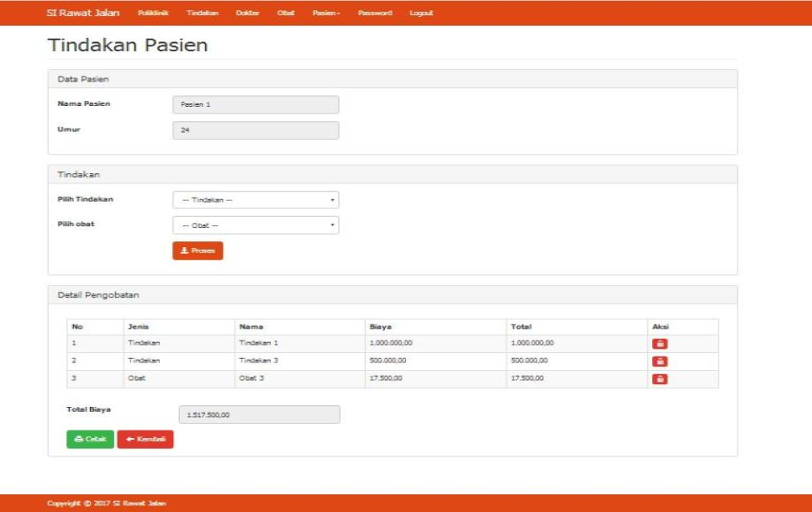Open the Pilih Tindakan dropdown
Screen dimensions: 812x512
point(256,200)
